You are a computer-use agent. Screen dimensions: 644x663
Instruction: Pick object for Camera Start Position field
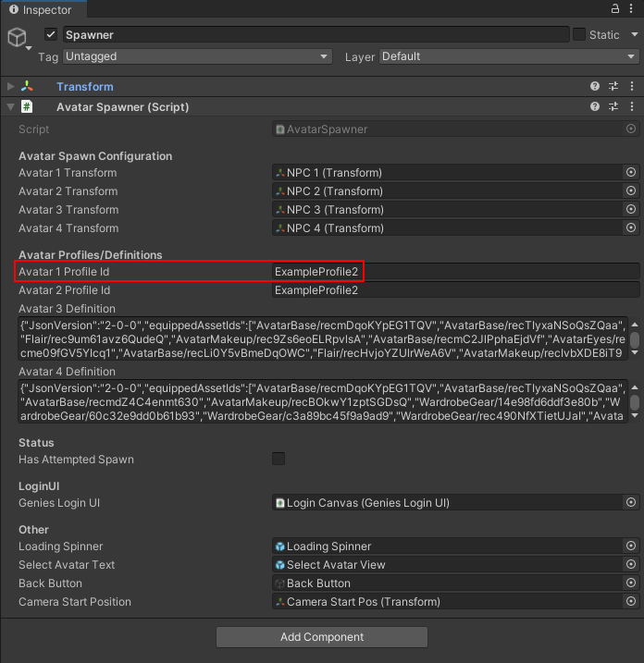[631, 602]
